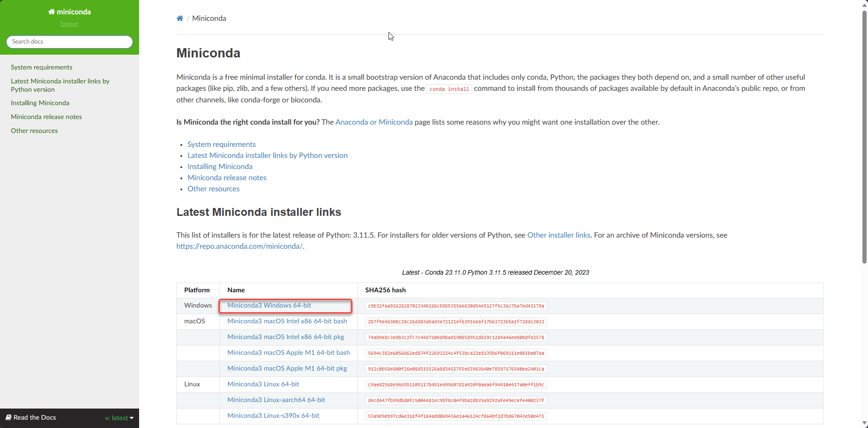This screenshot has height=428, width=868.
Task: Click the page vertical scrollbar thumb
Action: click(864, 137)
